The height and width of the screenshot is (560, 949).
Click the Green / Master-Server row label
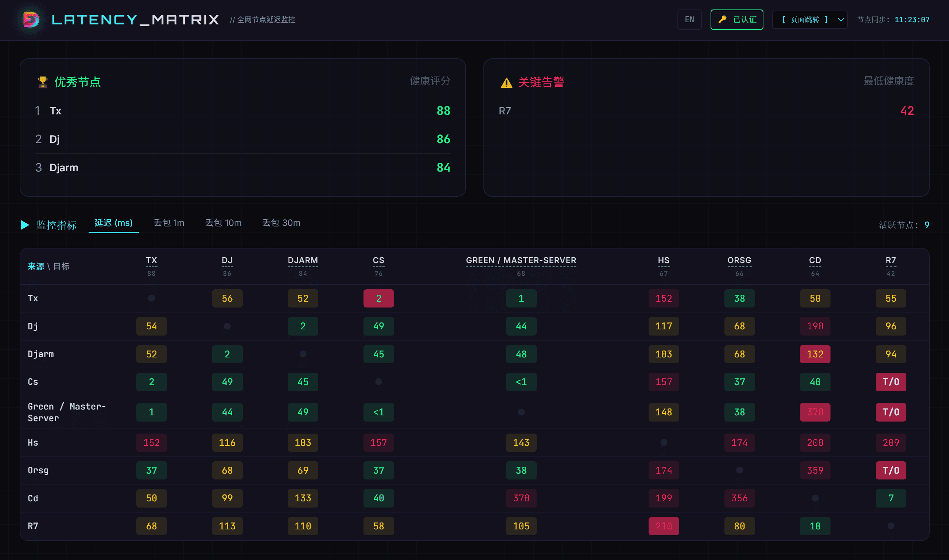(x=67, y=412)
